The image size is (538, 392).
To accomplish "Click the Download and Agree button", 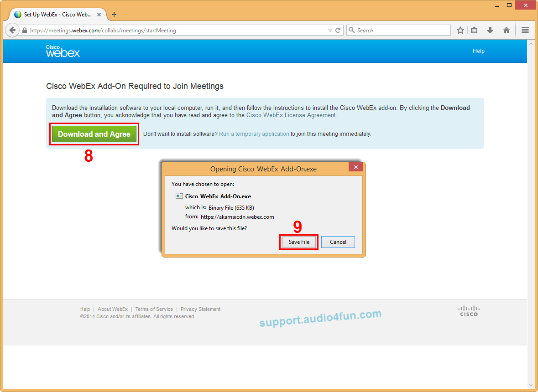I will click(x=94, y=134).
